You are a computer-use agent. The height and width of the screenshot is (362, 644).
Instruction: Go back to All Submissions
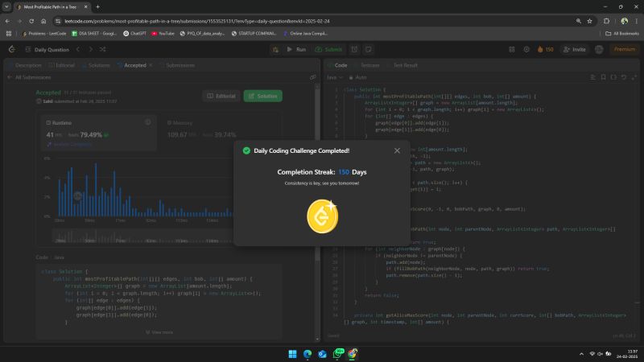coord(30,77)
